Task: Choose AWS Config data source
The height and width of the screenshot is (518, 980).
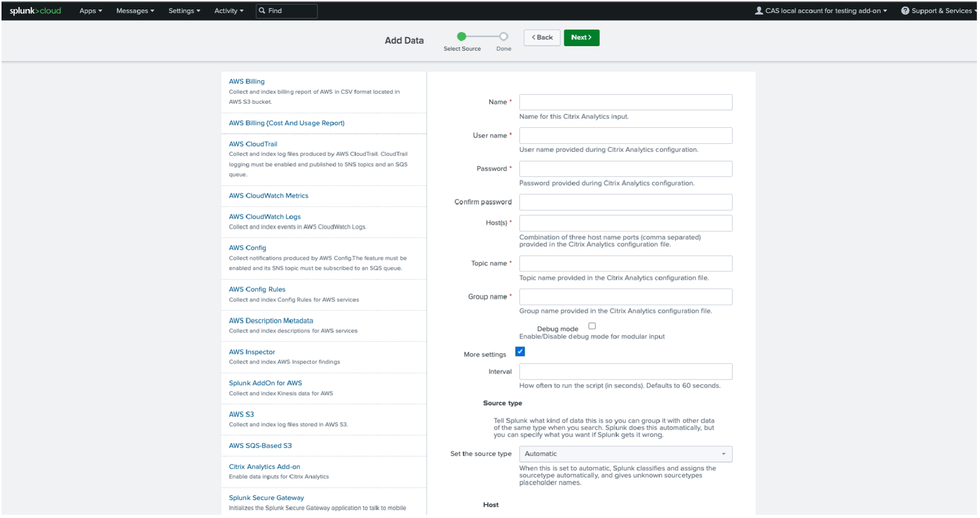Action: click(x=247, y=248)
